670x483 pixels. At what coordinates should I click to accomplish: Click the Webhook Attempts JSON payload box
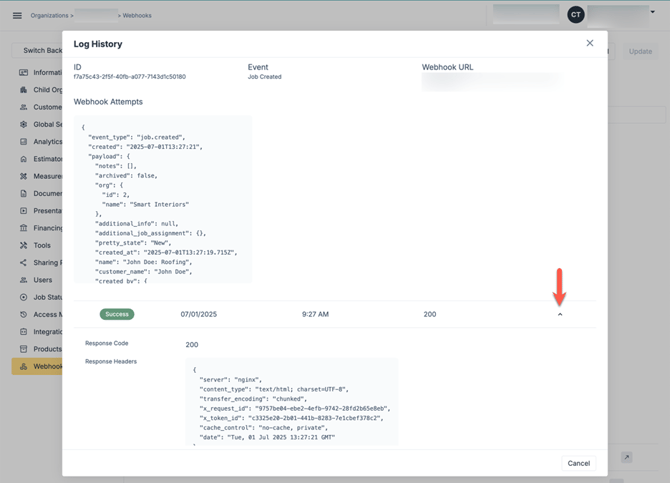coord(162,198)
